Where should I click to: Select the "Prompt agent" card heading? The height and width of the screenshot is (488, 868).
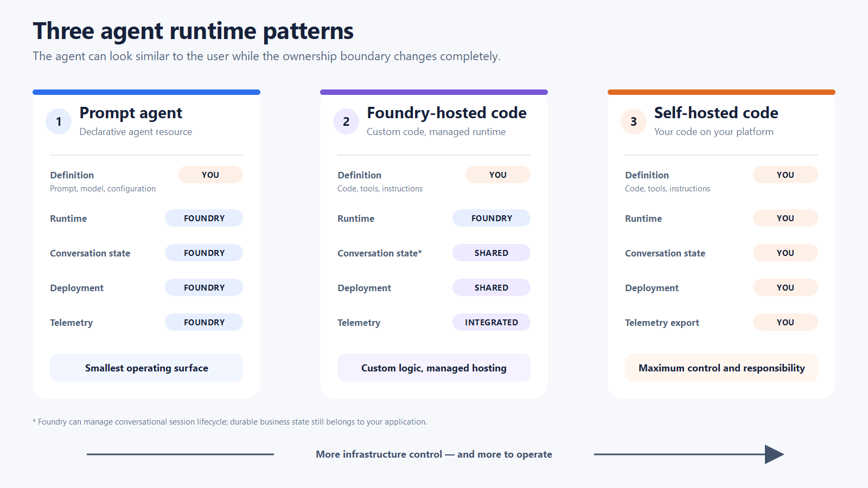(131, 113)
